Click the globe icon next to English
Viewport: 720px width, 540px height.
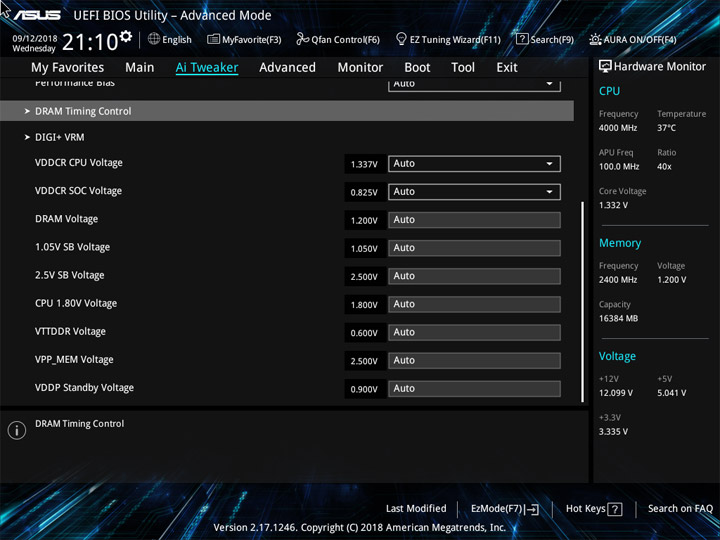pos(154,39)
